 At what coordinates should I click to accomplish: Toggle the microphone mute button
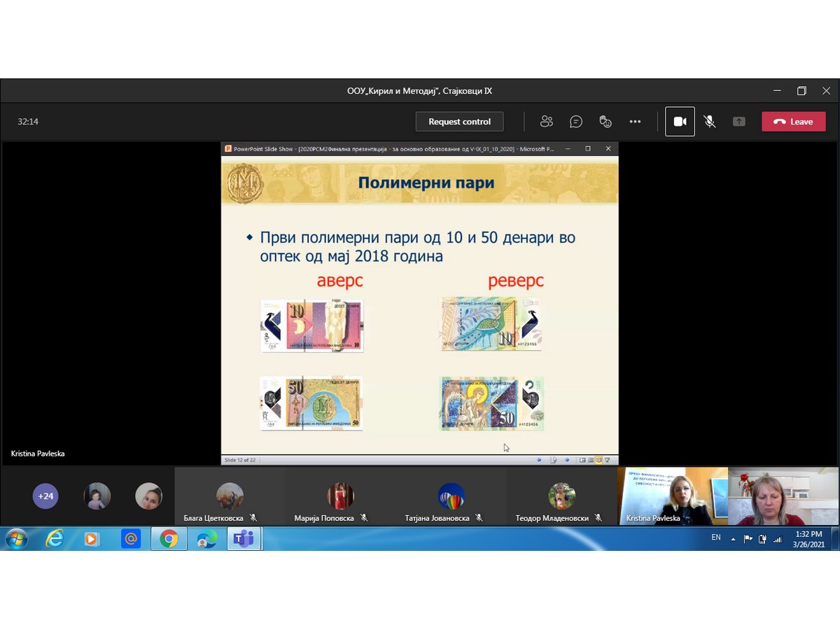pyautogui.click(x=709, y=122)
